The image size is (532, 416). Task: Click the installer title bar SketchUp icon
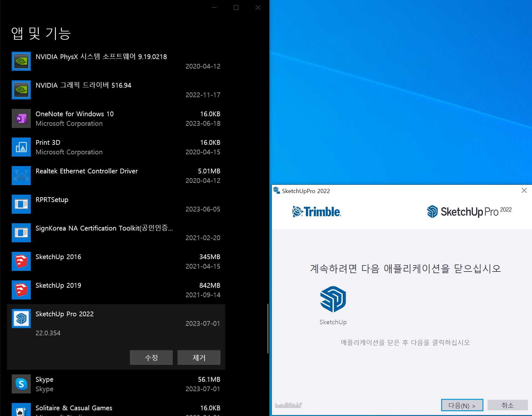(x=276, y=191)
